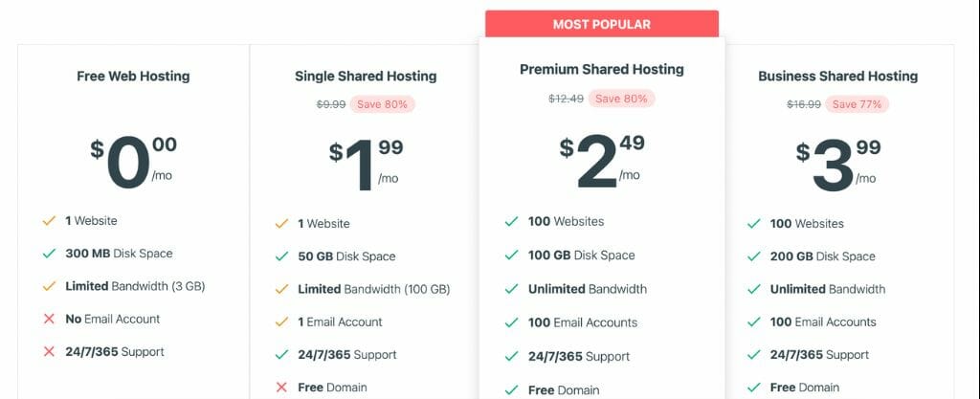The height and width of the screenshot is (399, 980).
Task: Click checkmark beside Premium plan Unlimited Bandwidth
Action: [511, 289]
